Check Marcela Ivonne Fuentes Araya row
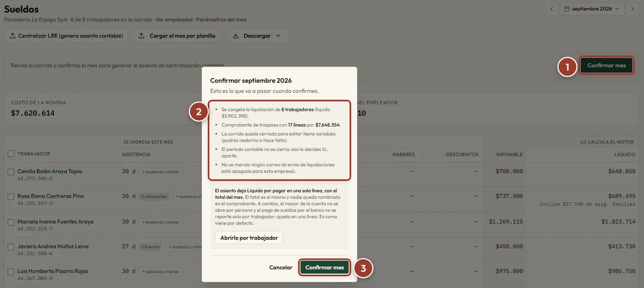The height and width of the screenshot is (288, 644). click(11, 222)
